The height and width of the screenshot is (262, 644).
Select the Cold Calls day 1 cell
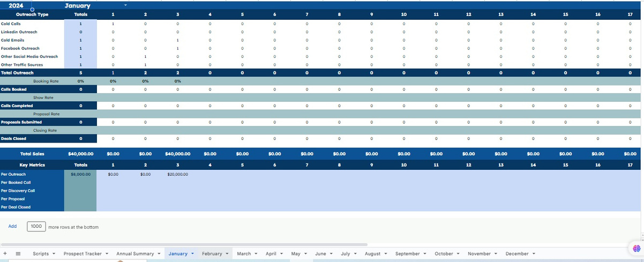tap(113, 24)
